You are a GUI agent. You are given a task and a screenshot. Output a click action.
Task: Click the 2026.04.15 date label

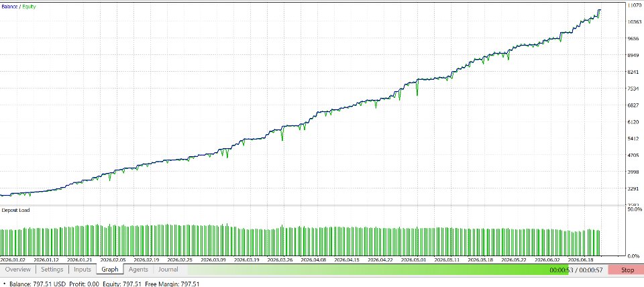[x=347, y=260]
